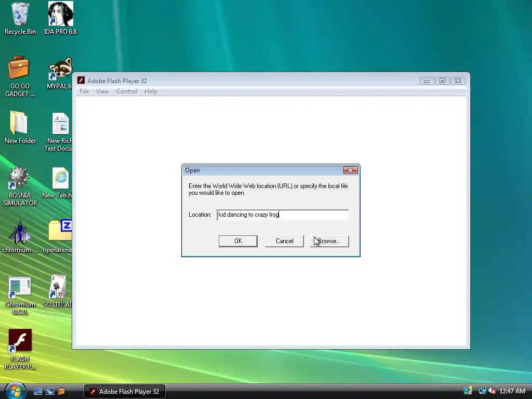Click the orange quick launch icon

point(61,391)
